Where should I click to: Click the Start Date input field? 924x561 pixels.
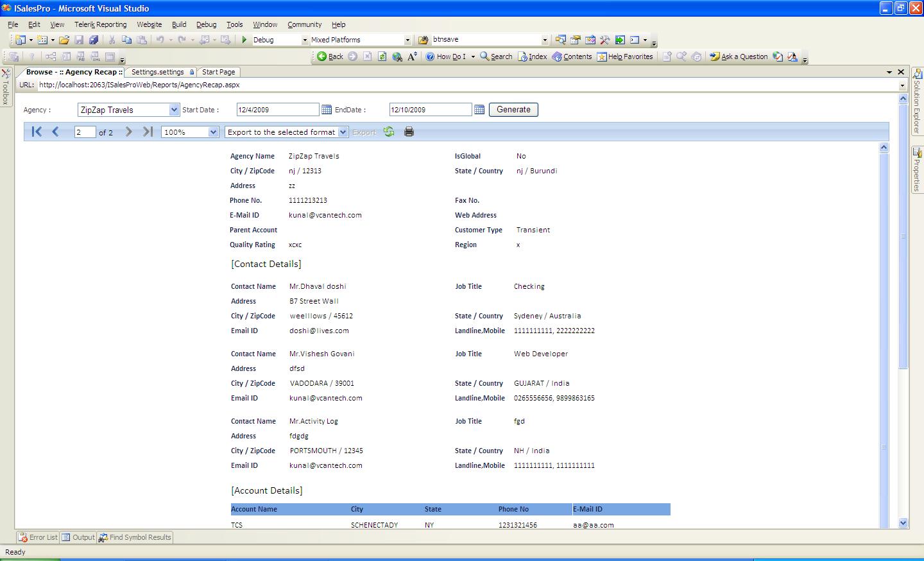point(277,110)
